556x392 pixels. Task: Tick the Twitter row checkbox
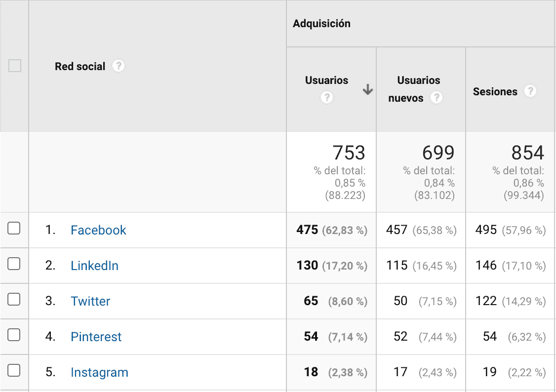[14, 299]
